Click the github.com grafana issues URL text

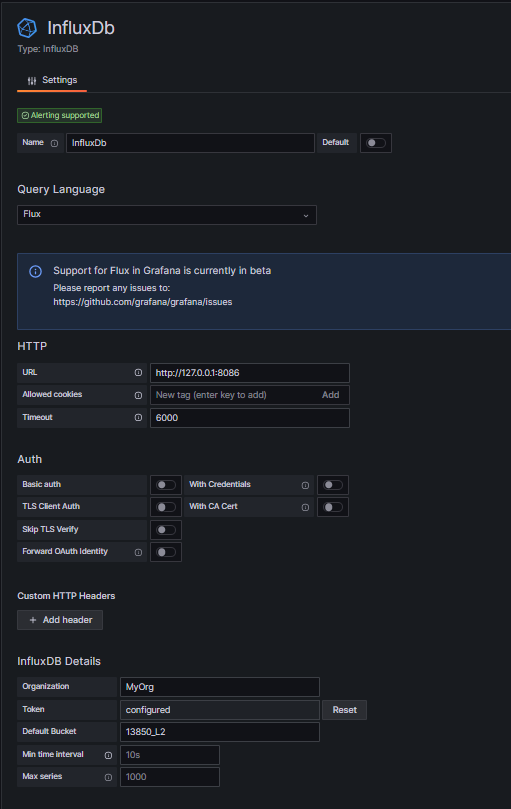(142, 302)
